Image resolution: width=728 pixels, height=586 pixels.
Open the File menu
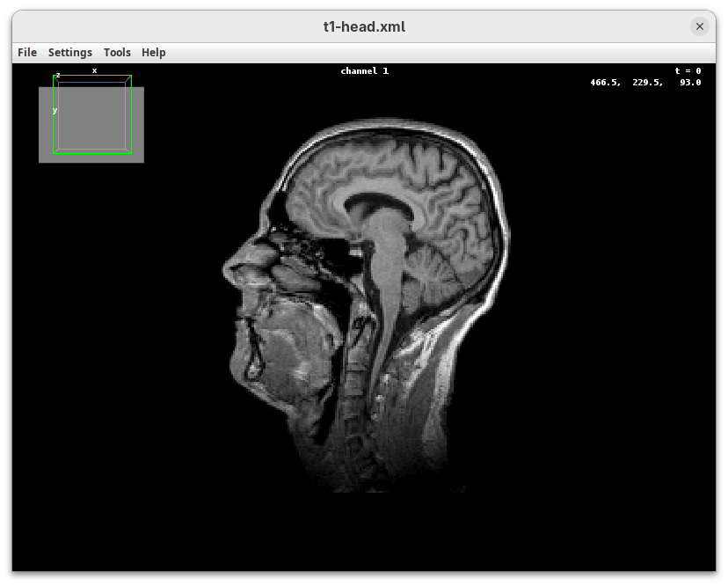coord(27,53)
